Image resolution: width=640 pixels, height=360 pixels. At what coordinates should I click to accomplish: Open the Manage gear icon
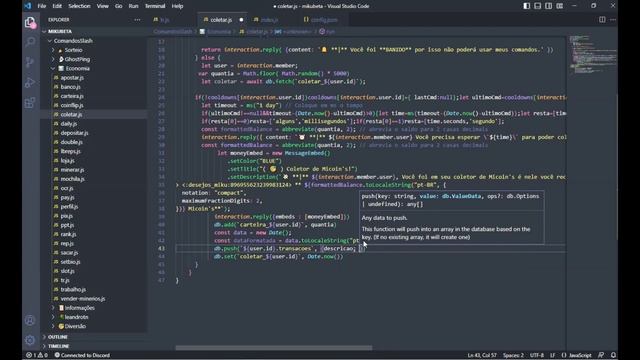(x=30, y=340)
